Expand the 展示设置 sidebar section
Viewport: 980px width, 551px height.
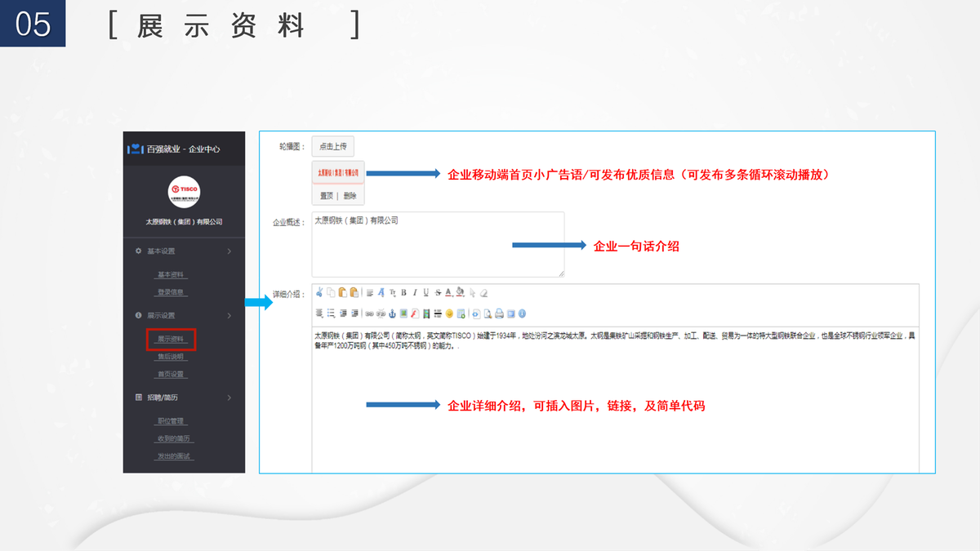(x=184, y=315)
